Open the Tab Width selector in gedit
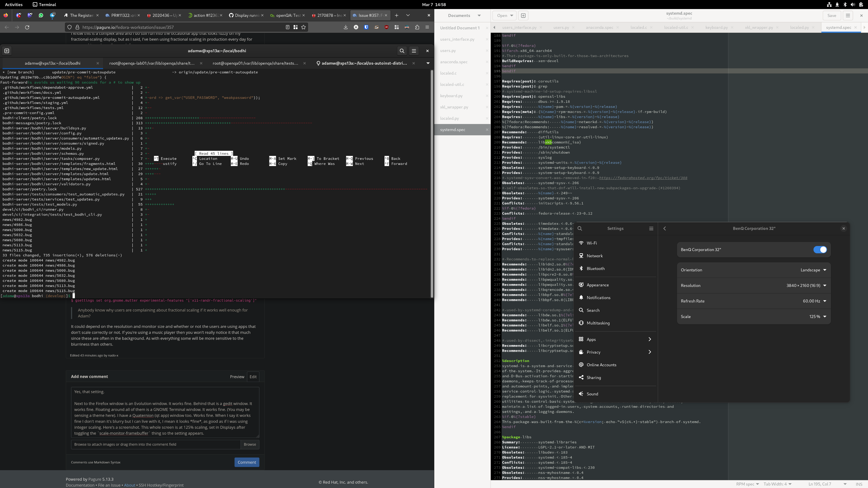868x488 pixels. coord(777,484)
